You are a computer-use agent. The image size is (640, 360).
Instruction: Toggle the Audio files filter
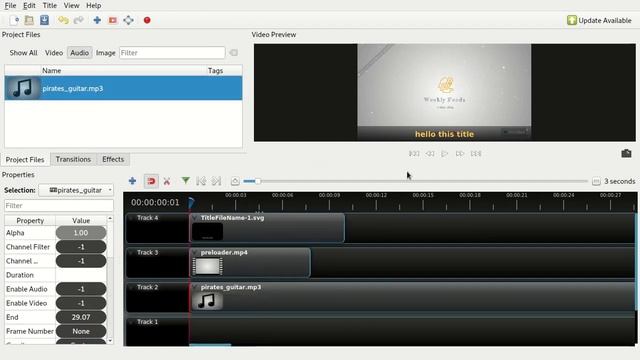click(x=79, y=53)
